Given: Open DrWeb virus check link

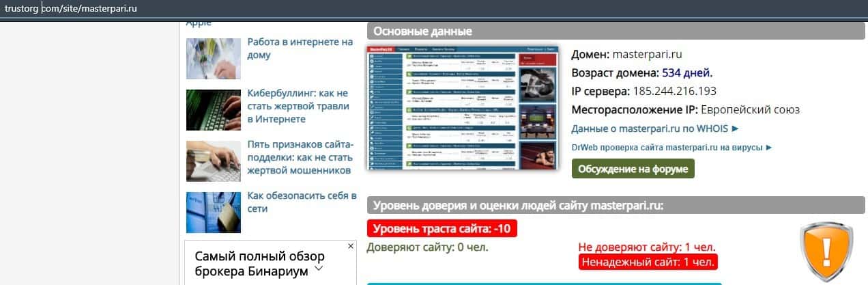Looking at the screenshot, I should click(x=672, y=147).
